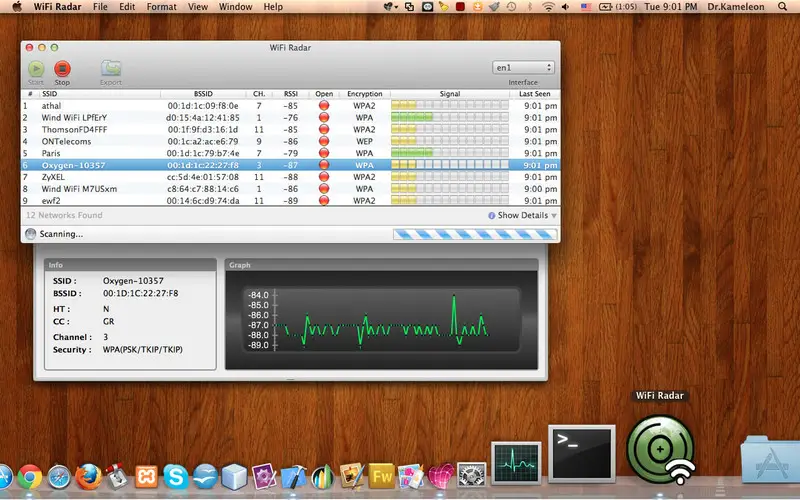Click the battery status in menu bar

pyautogui.click(x=618, y=7)
